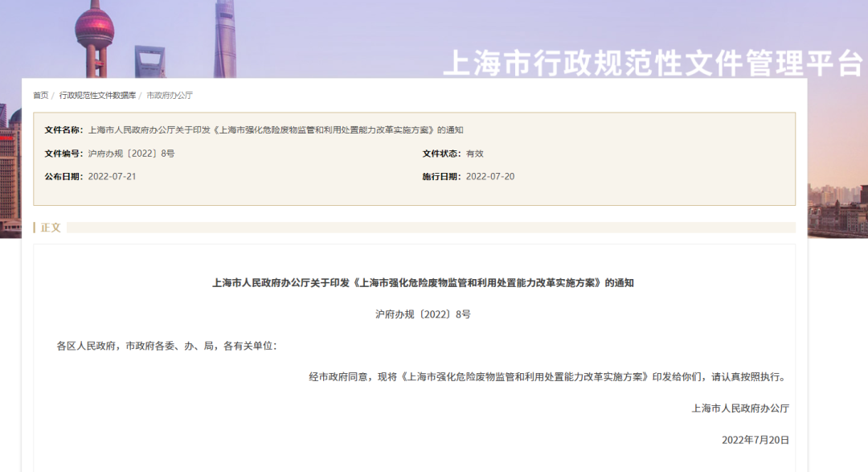The image size is (868, 472).
Task: Click the 文件名称 label
Action: 63,129
